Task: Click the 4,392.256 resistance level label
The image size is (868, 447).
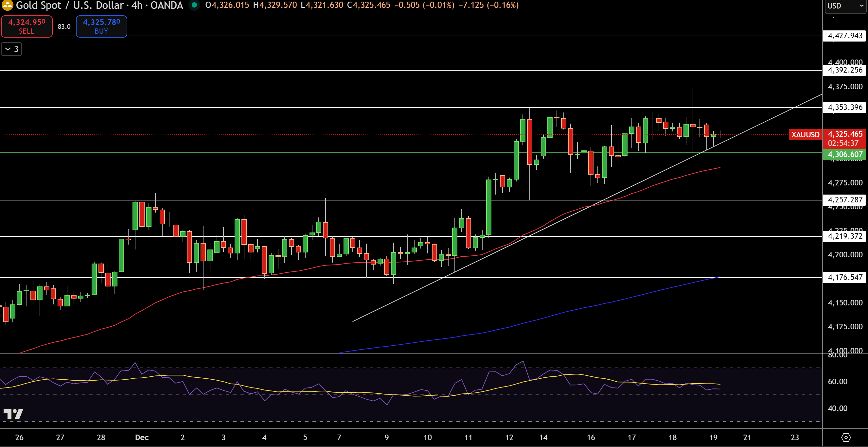Action: [x=844, y=70]
